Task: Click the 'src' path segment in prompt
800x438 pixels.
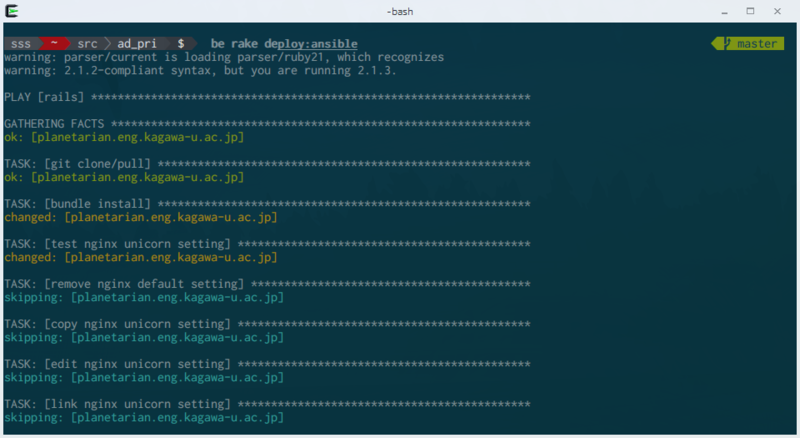Action: (87, 44)
